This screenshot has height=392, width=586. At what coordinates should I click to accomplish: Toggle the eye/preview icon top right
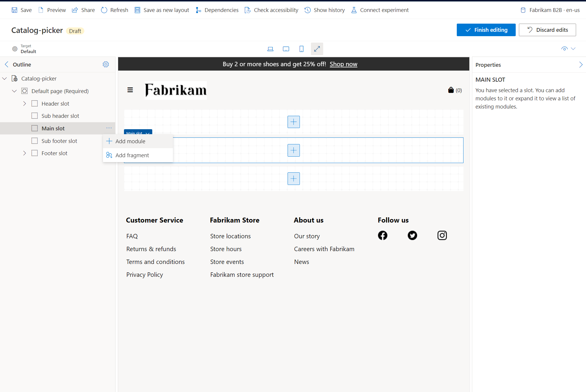tap(565, 48)
